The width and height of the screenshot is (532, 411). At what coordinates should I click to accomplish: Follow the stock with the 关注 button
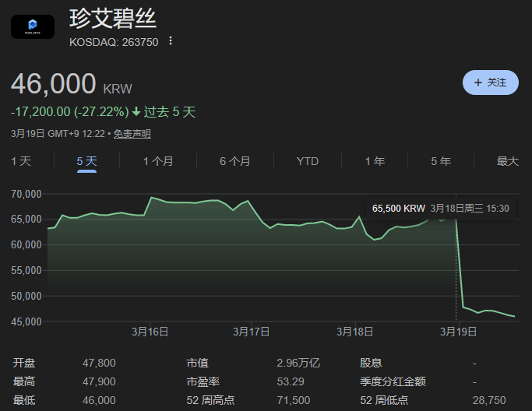coord(490,83)
